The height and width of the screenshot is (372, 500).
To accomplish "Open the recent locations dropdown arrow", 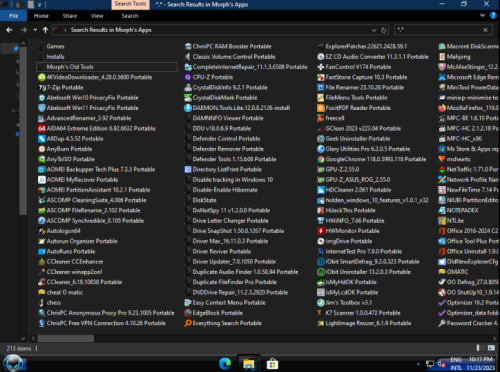I will tap(35, 30).
